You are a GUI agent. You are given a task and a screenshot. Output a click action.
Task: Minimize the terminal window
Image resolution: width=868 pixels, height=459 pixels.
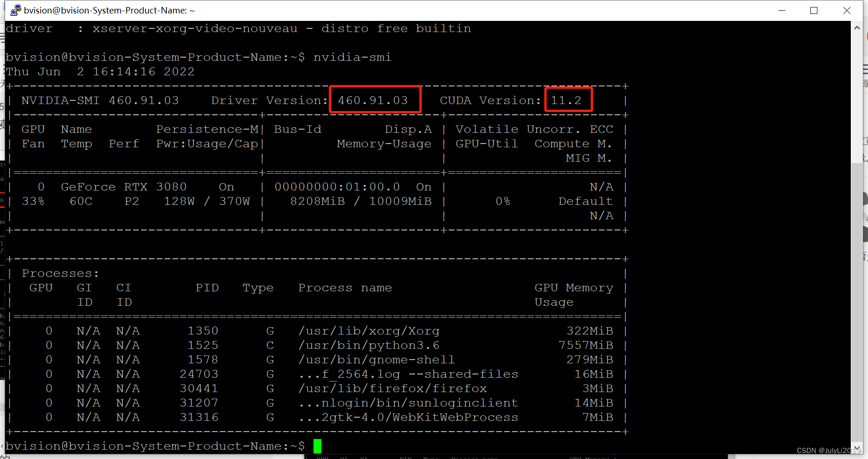782,10
